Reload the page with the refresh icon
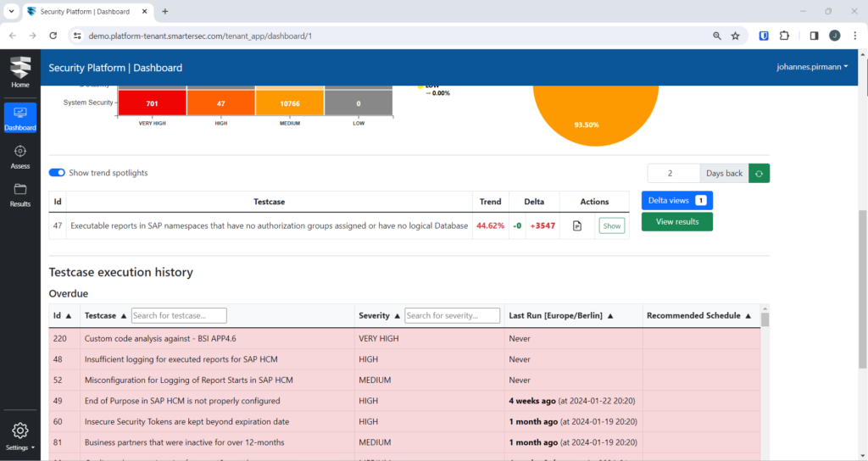The image size is (868, 461). coord(53,36)
